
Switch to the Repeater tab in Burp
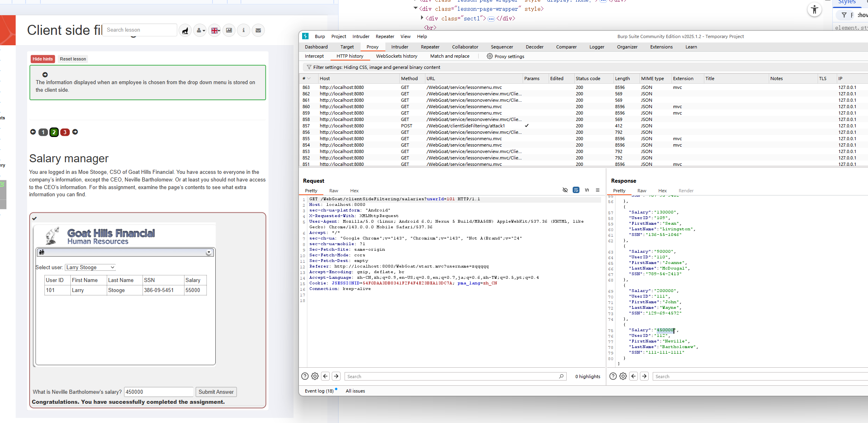point(430,47)
